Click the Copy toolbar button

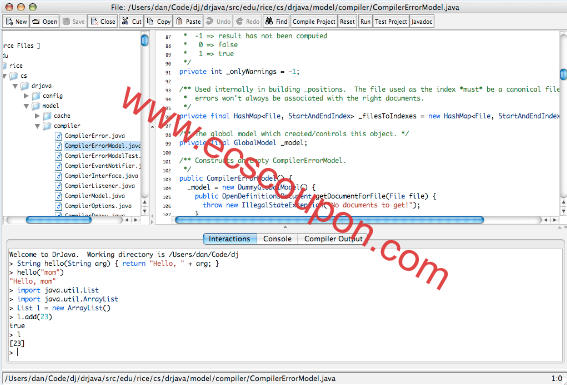coord(158,22)
